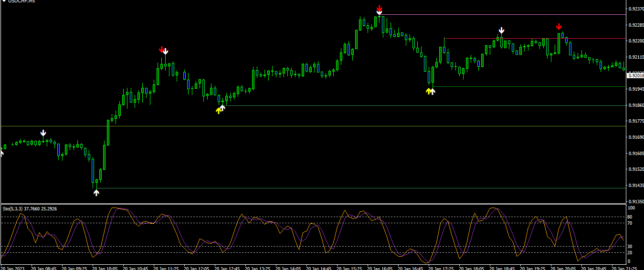Click the red down arrow at the 16:05 peak
The width and height of the screenshot is (644, 270).
pyautogui.click(x=379, y=9)
